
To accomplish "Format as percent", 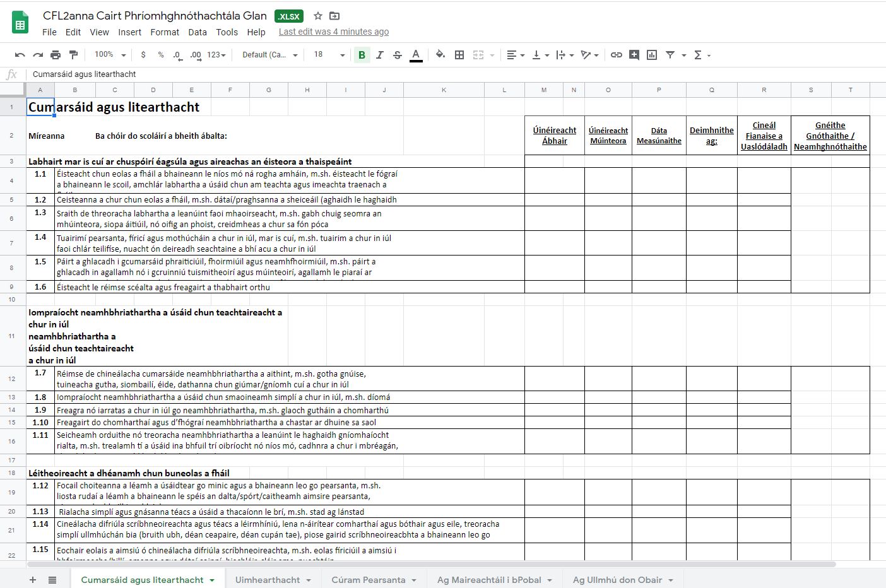I will (161, 55).
